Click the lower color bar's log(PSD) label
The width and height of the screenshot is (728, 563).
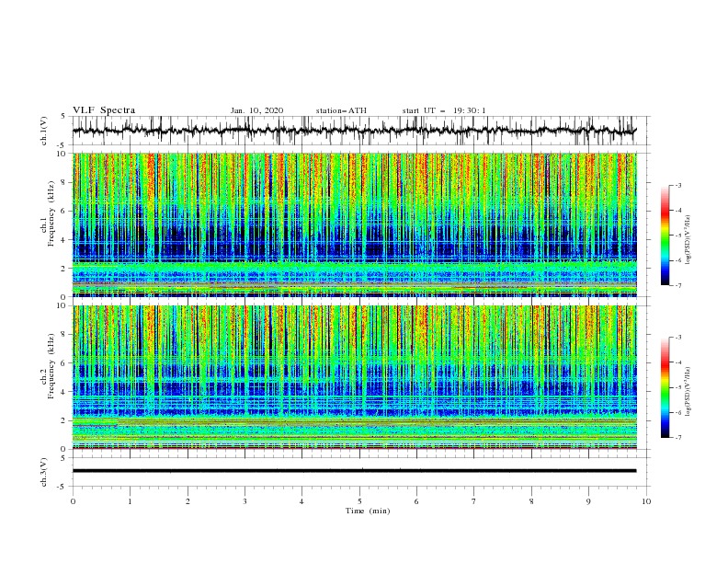point(688,391)
